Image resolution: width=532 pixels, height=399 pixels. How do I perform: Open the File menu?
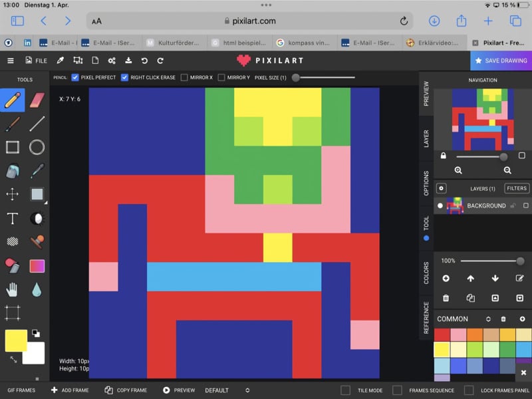36,61
